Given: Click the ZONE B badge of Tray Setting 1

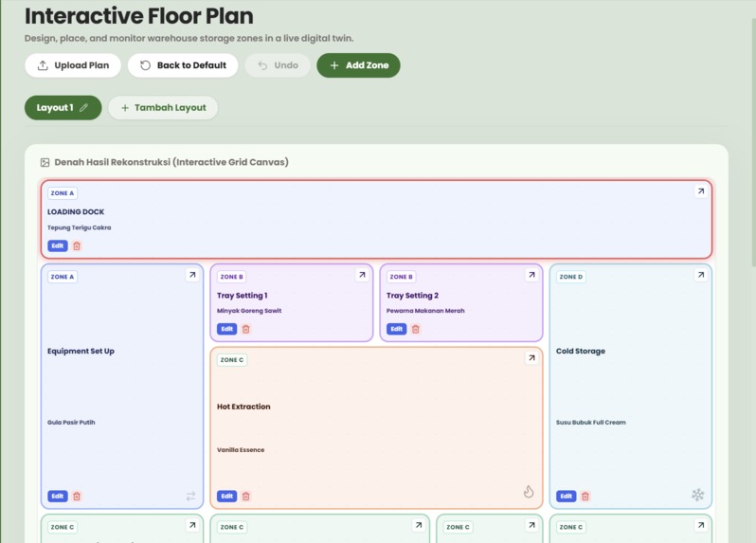Looking at the screenshot, I should pyautogui.click(x=232, y=277).
